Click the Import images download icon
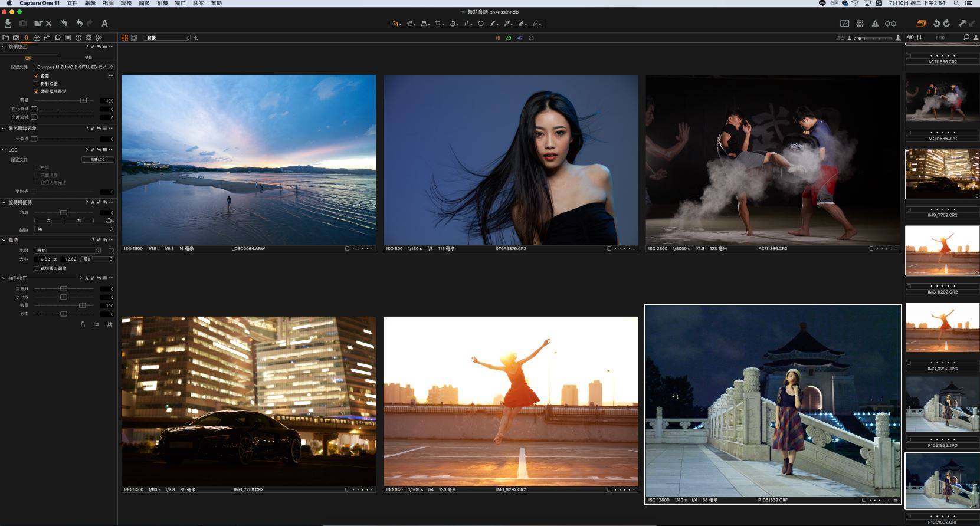Screen dimensions: 980x526 tap(8, 24)
